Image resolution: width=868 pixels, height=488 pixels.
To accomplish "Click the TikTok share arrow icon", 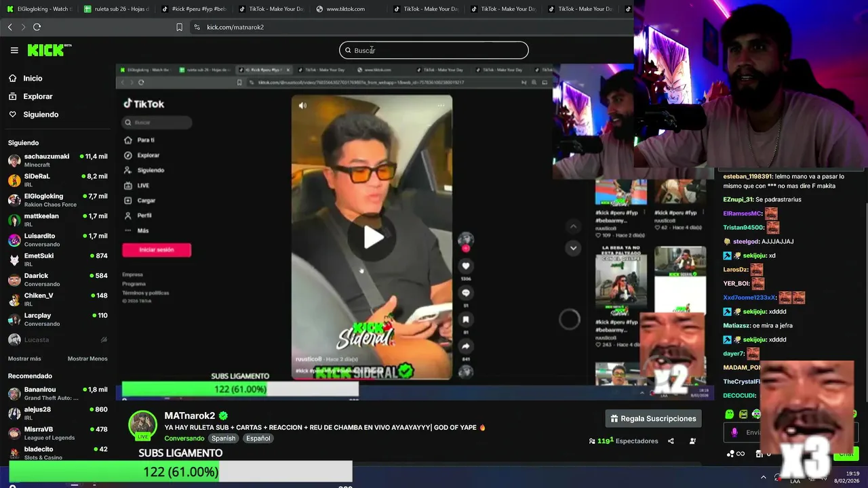I will coord(466,346).
